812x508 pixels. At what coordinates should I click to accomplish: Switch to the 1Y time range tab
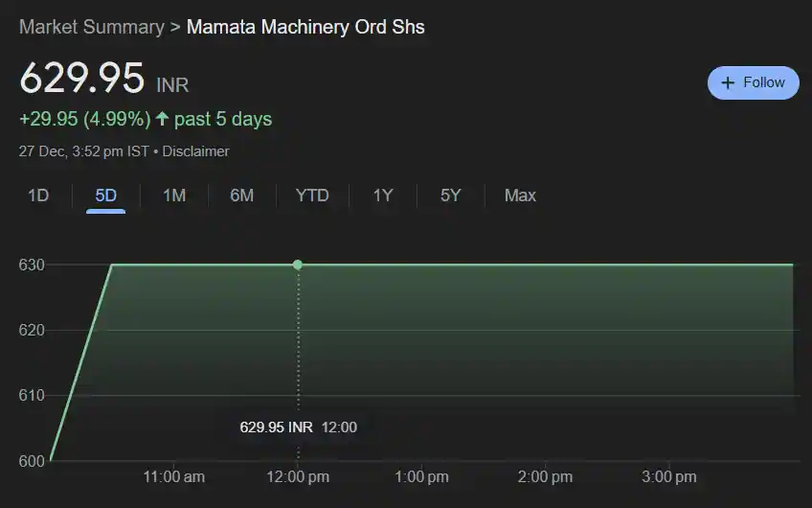click(383, 196)
